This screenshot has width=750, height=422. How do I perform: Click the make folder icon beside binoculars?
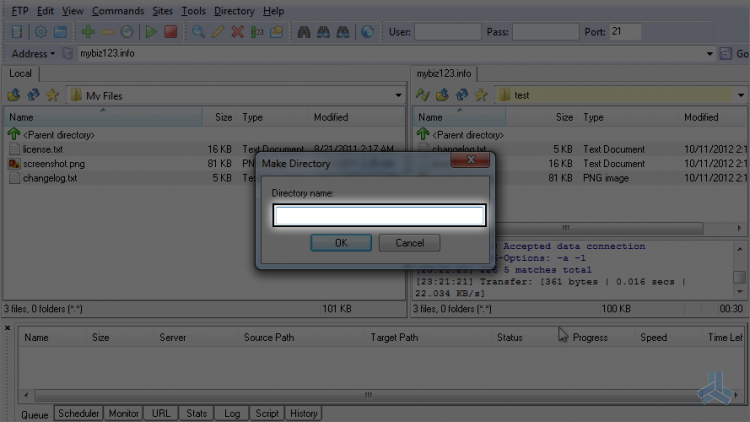[276, 32]
